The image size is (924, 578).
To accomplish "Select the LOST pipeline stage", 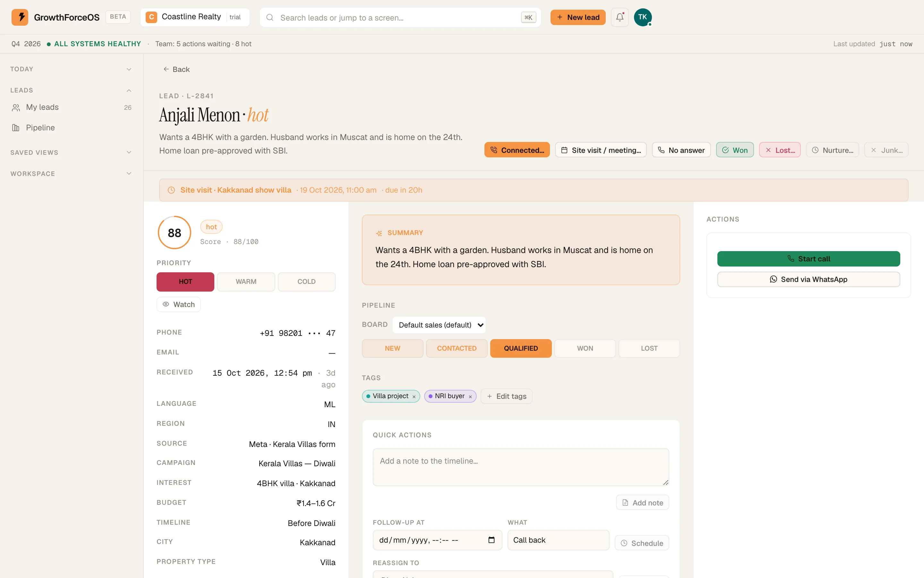I will click(x=649, y=348).
